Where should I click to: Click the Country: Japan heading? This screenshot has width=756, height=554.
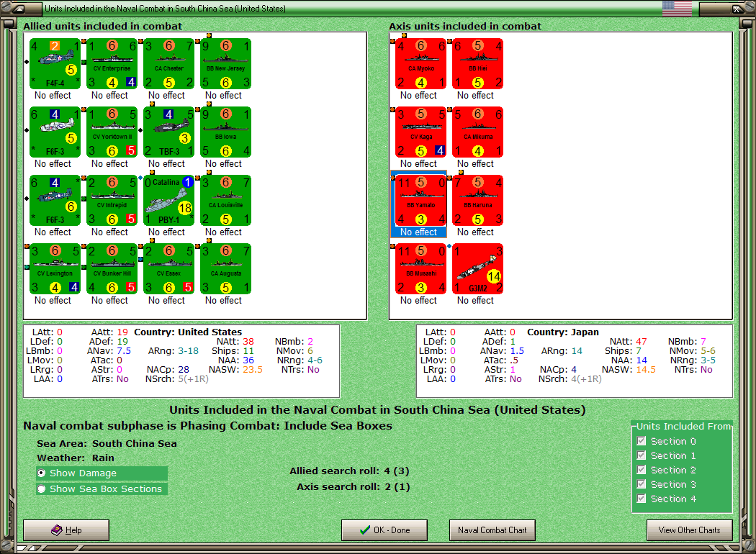pyautogui.click(x=562, y=332)
